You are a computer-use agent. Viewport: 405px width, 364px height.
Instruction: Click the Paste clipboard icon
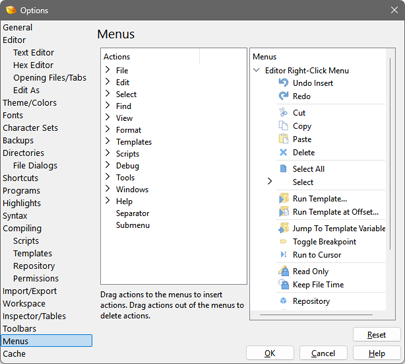[283, 139]
